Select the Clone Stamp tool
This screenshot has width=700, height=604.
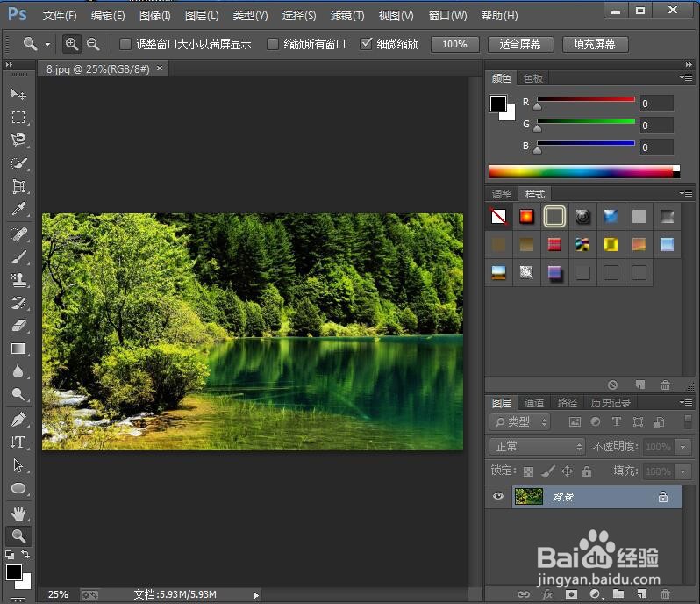[18, 280]
